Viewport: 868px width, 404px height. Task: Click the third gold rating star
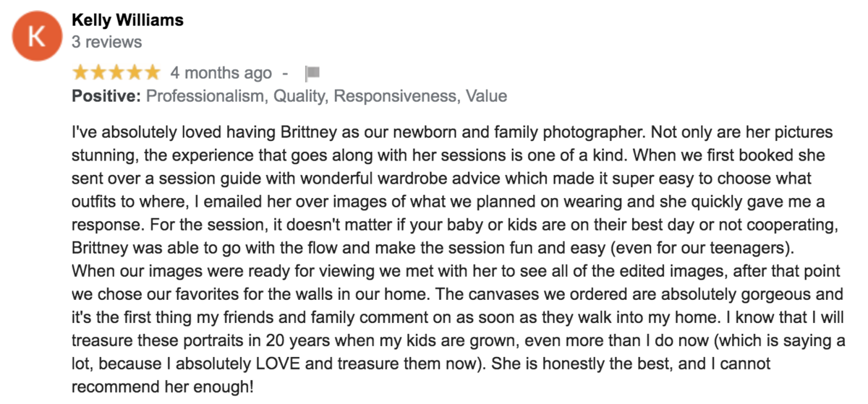pos(116,72)
